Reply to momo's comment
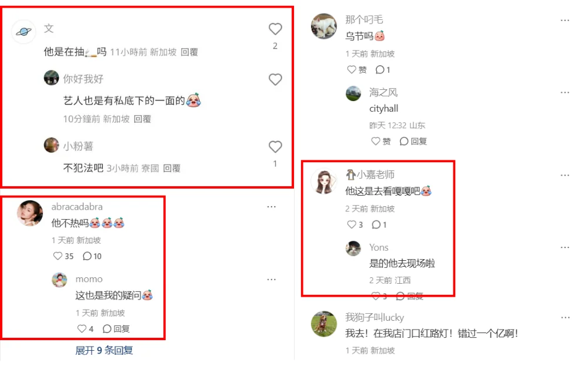The image size is (588, 366). tap(116, 329)
